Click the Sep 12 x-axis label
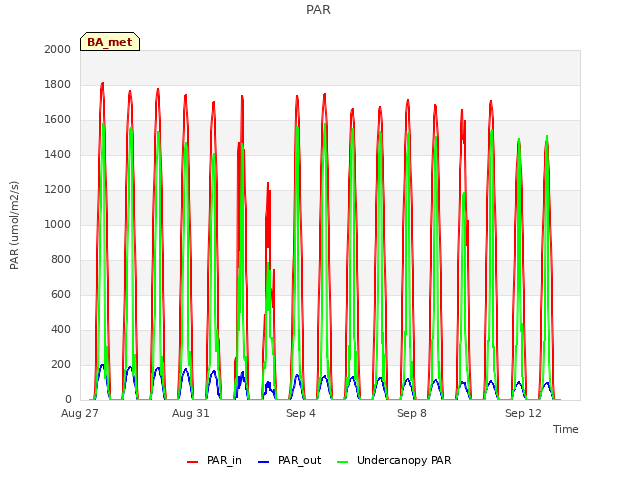Image resolution: width=640 pixels, height=480 pixels. (x=523, y=413)
